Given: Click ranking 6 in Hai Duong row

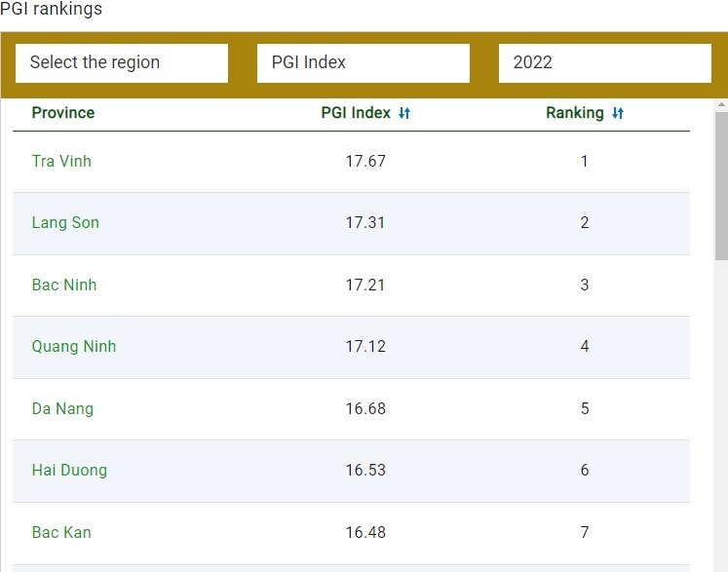Looking at the screenshot, I should click(x=585, y=470).
